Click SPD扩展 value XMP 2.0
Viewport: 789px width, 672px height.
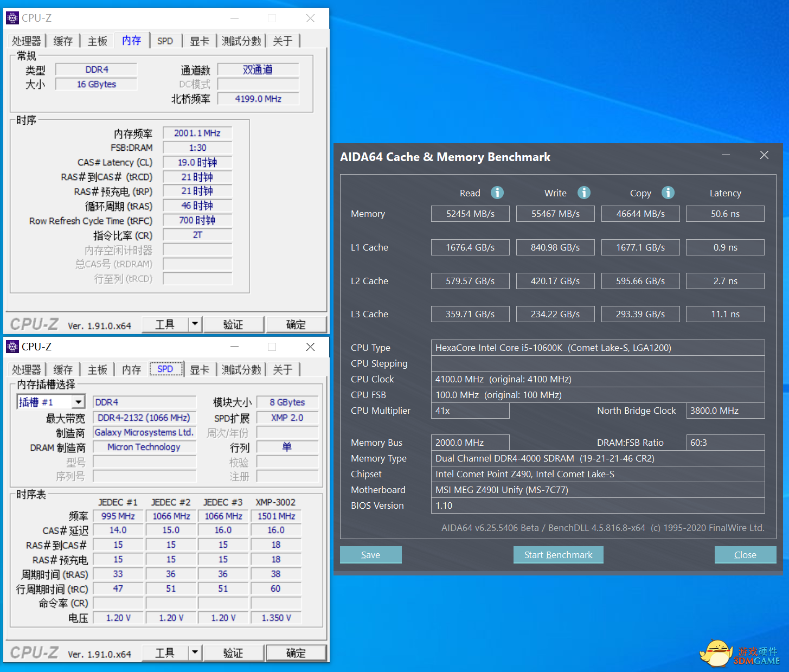click(x=287, y=418)
